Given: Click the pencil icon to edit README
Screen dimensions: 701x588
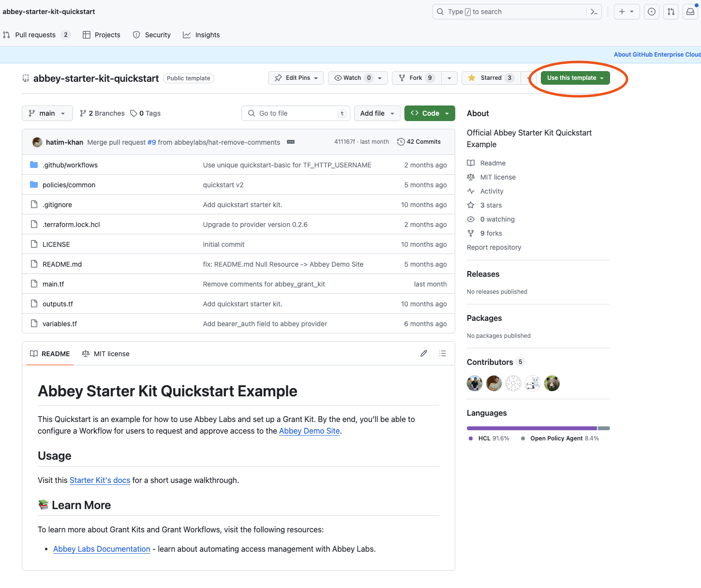Looking at the screenshot, I should coord(424,354).
